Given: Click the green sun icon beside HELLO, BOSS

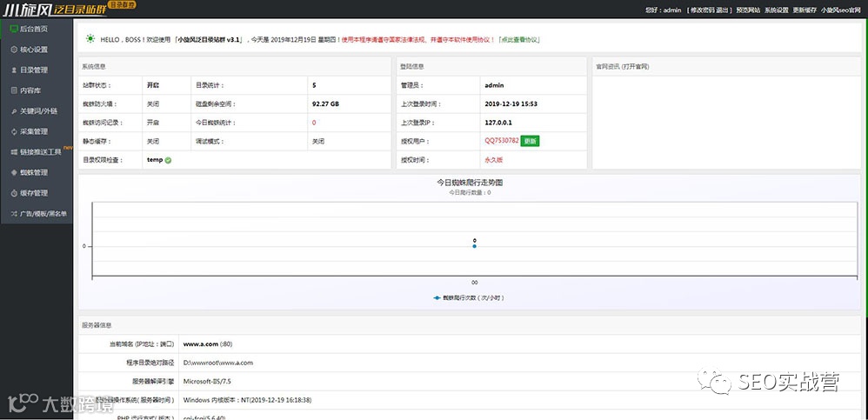Looking at the screenshot, I should [90, 39].
